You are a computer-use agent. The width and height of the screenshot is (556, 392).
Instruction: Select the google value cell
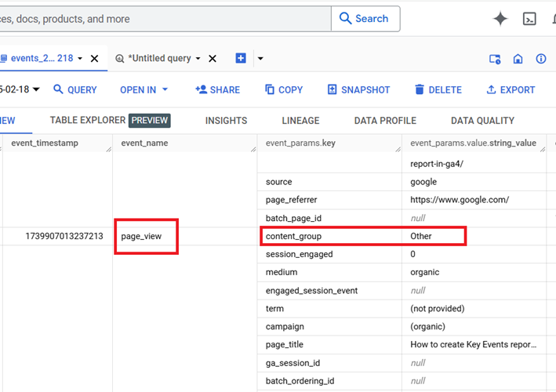474,182
